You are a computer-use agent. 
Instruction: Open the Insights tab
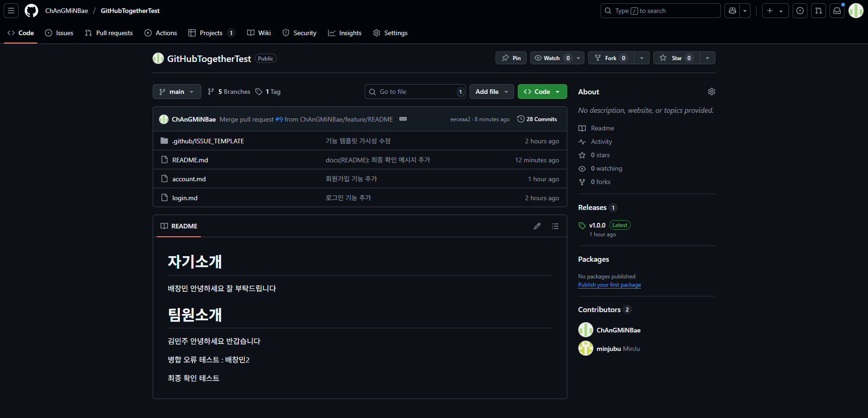tap(345, 33)
